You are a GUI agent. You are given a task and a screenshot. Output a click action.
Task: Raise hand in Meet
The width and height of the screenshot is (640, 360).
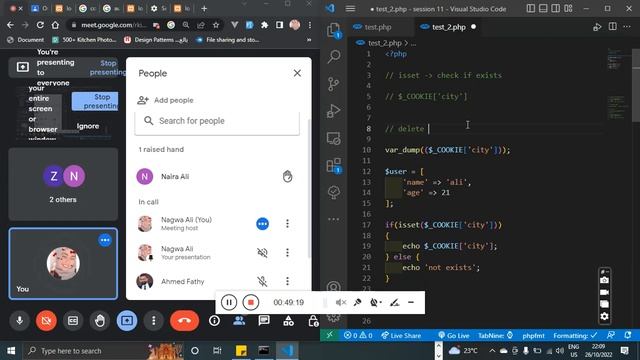click(x=100, y=320)
